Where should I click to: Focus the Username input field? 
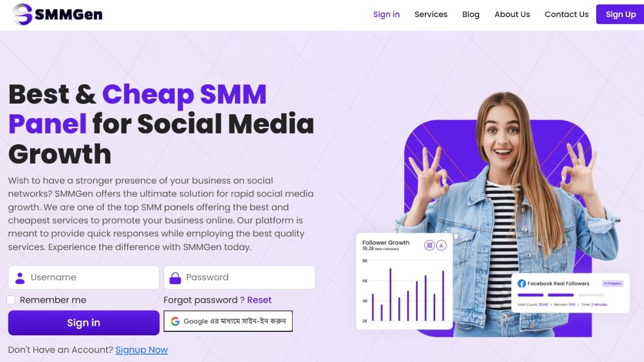pos(84,278)
